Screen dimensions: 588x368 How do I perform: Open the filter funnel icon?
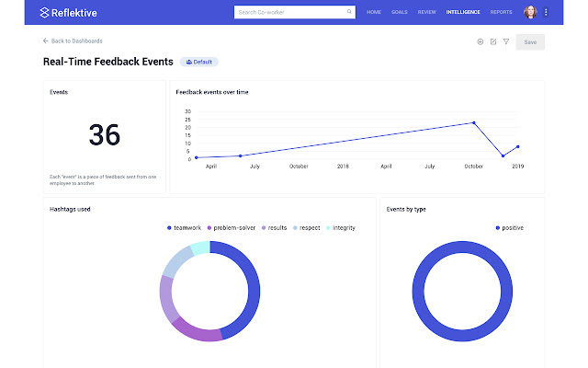pos(505,41)
